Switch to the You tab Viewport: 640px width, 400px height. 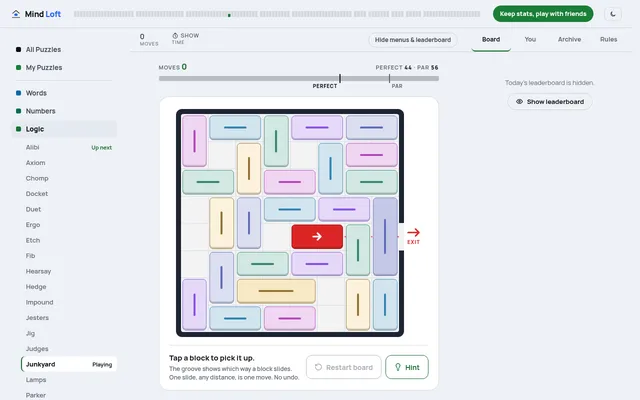(530, 40)
